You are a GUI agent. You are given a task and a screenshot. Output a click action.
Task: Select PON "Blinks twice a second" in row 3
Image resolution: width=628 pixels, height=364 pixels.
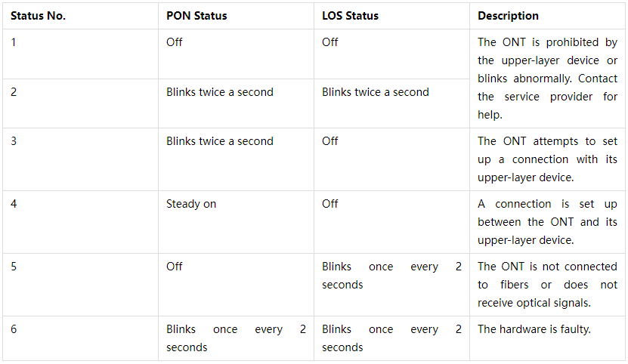click(x=220, y=141)
